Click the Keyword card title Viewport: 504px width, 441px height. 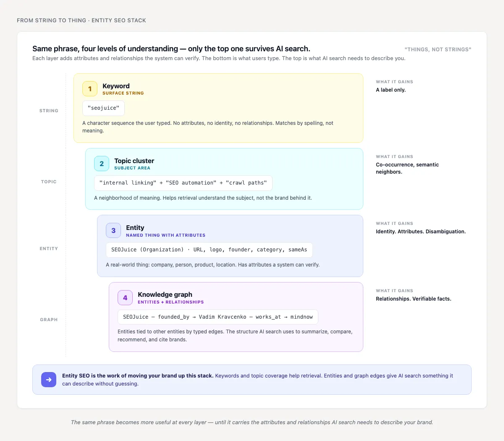(116, 86)
